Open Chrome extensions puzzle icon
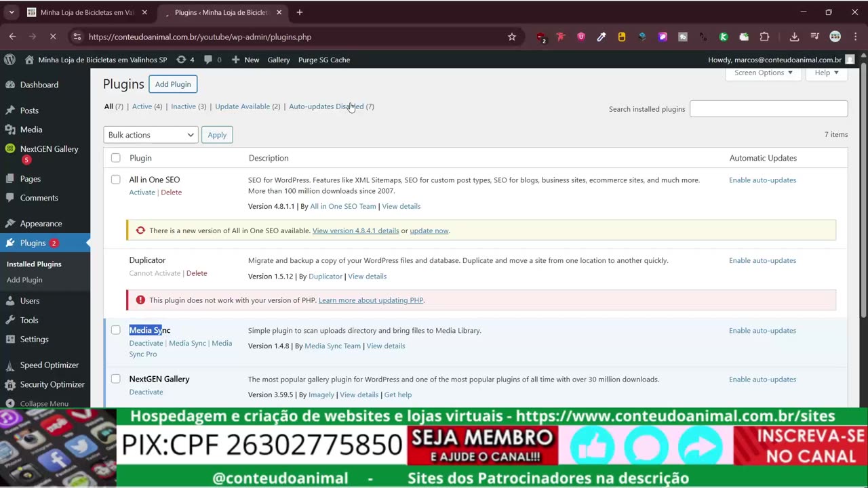This screenshot has height=488, width=868. pos(764,37)
